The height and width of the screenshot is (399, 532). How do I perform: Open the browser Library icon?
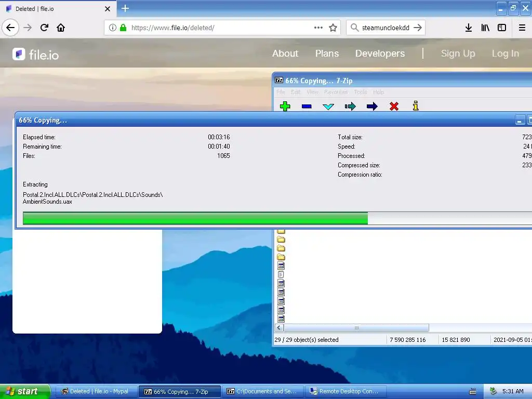485,28
